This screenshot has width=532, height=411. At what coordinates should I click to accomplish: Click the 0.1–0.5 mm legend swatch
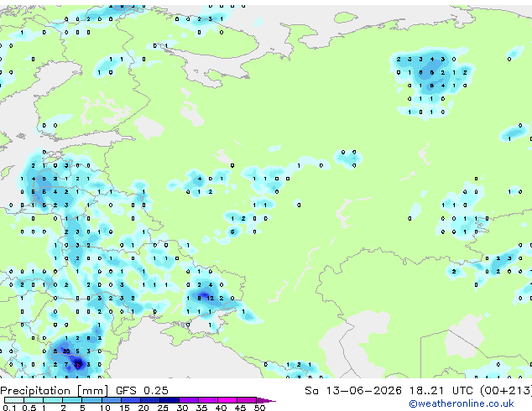(x=14, y=400)
